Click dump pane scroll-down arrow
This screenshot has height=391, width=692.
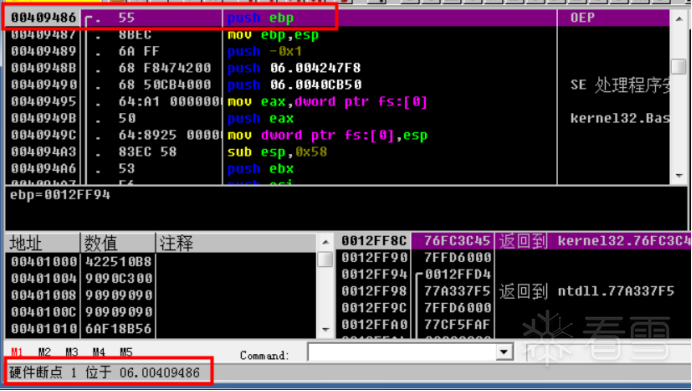pos(326,330)
